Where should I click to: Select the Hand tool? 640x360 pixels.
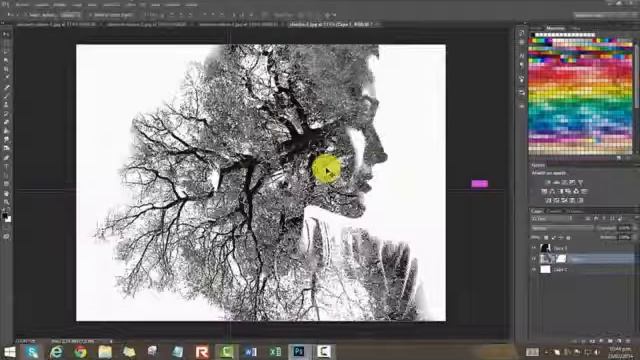6,193
